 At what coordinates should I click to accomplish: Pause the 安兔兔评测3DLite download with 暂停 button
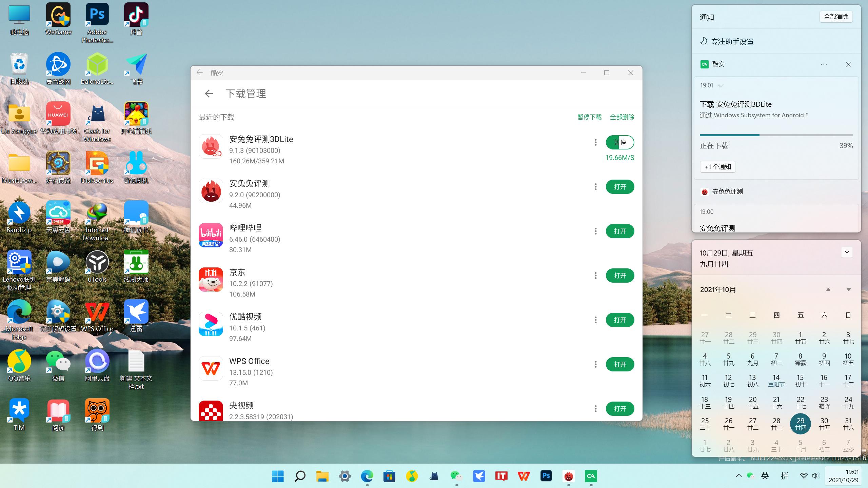pyautogui.click(x=620, y=142)
